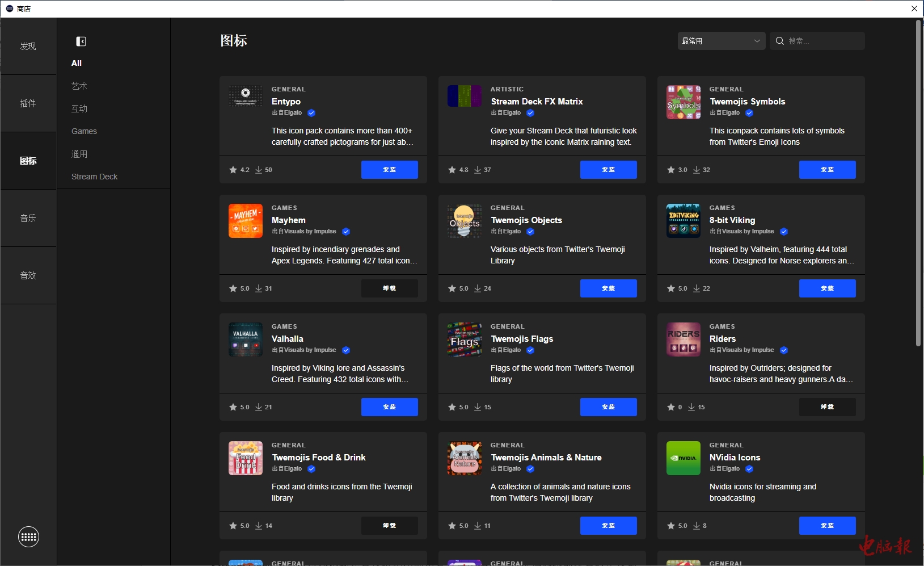
Task: Select the 艺术 category filter
Action: coord(79,86)
